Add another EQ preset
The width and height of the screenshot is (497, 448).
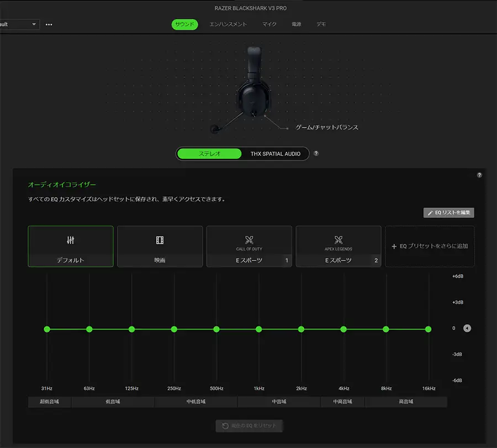click(430, 246)
